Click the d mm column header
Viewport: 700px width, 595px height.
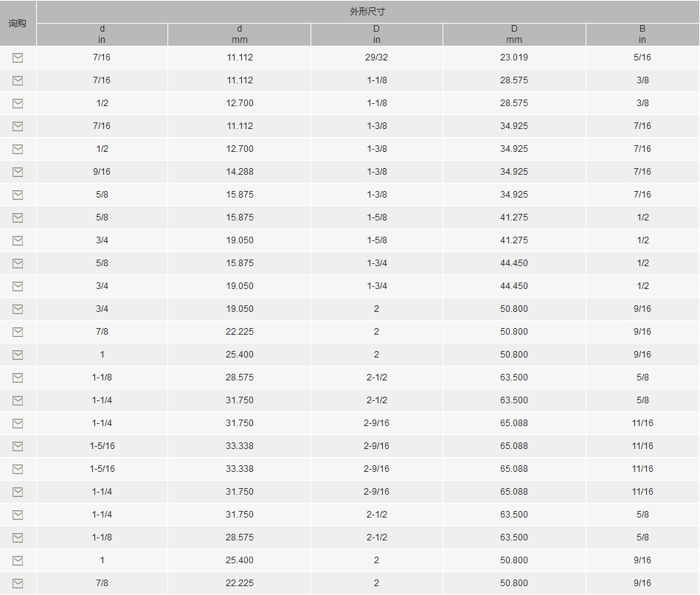(x=239, y=35)
